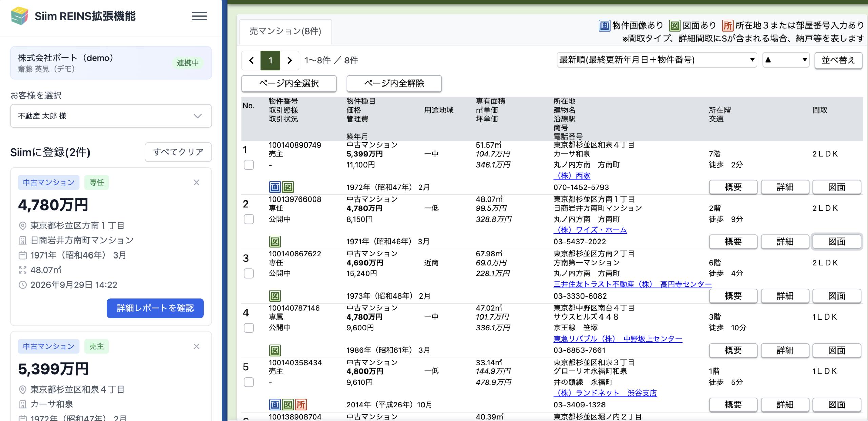Screen dimensions: 868x421
Task: Check the box for property No. 1
Action: [x=249, y=165]
